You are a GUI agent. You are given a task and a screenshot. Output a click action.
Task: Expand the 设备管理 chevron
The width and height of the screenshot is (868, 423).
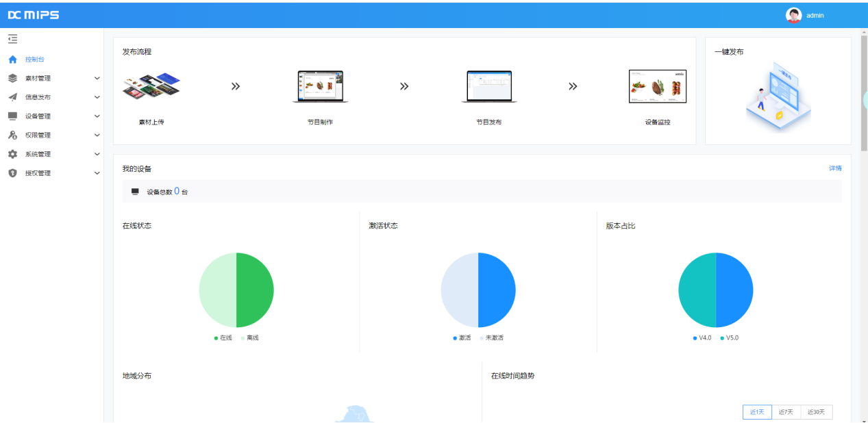pyautogui.click(x=97, y=116)
